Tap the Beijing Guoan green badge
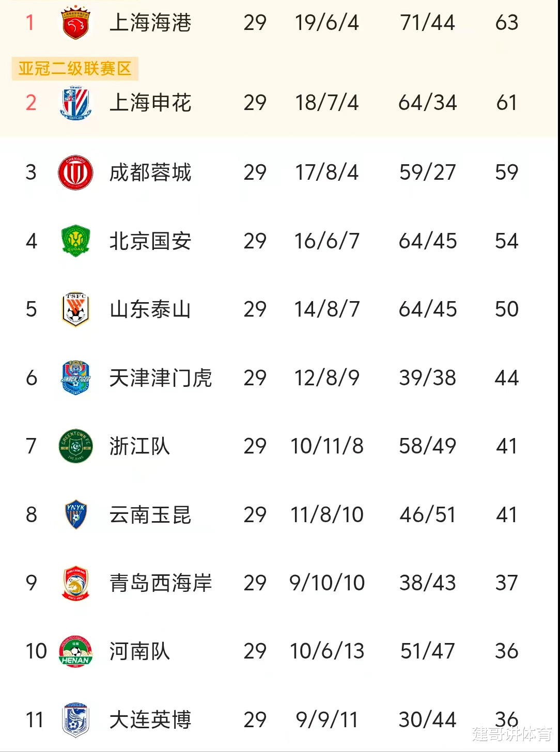The width and height of the screenshot is (560, 752). pyautogui.click(x=75, y=241)
